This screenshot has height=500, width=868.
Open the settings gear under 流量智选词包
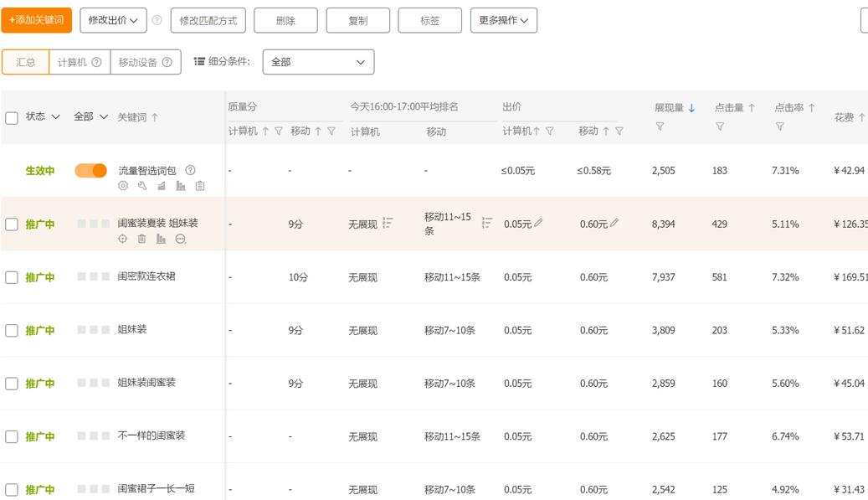pos(123,185)
